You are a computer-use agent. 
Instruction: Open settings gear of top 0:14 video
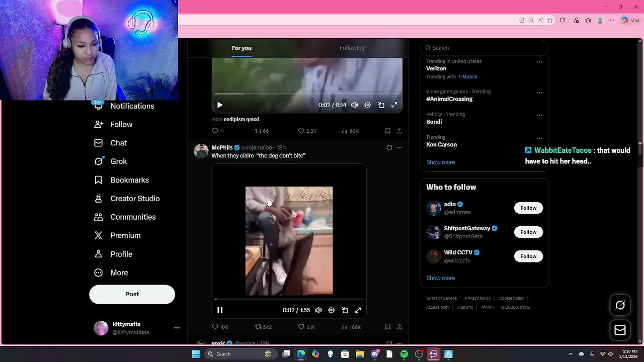coord(368,105)
